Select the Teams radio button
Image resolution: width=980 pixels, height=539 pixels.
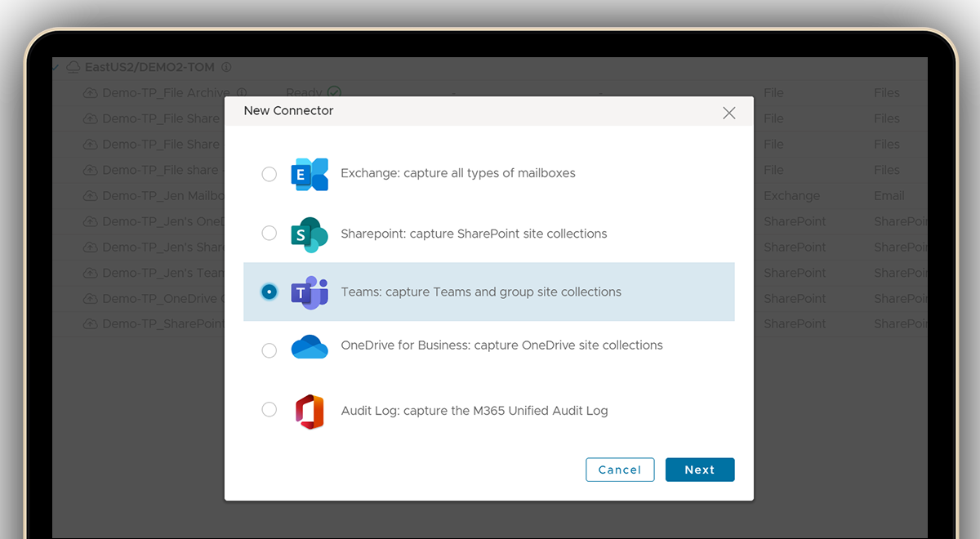tap(269, 292)
